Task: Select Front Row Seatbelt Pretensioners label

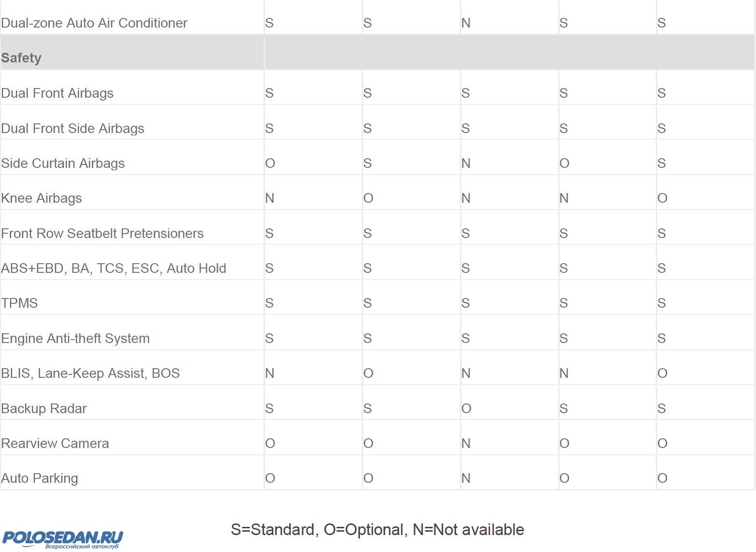Action: 102,234
